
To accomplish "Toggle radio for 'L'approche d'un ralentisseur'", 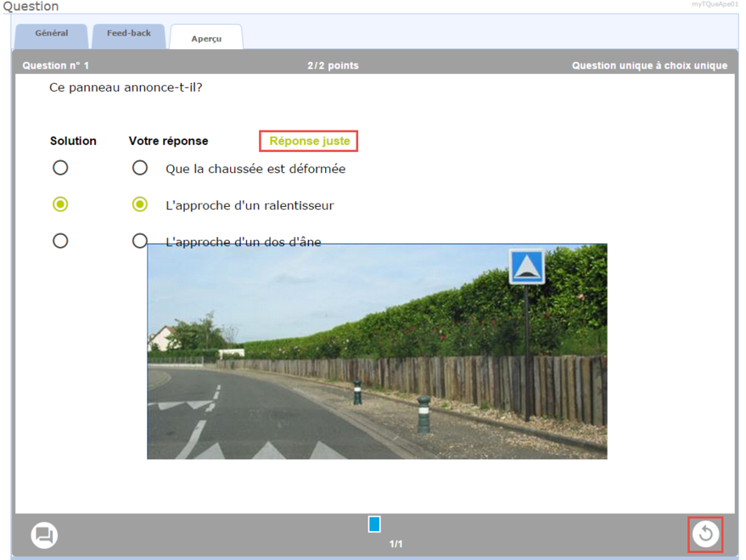I will coord(140,204).
